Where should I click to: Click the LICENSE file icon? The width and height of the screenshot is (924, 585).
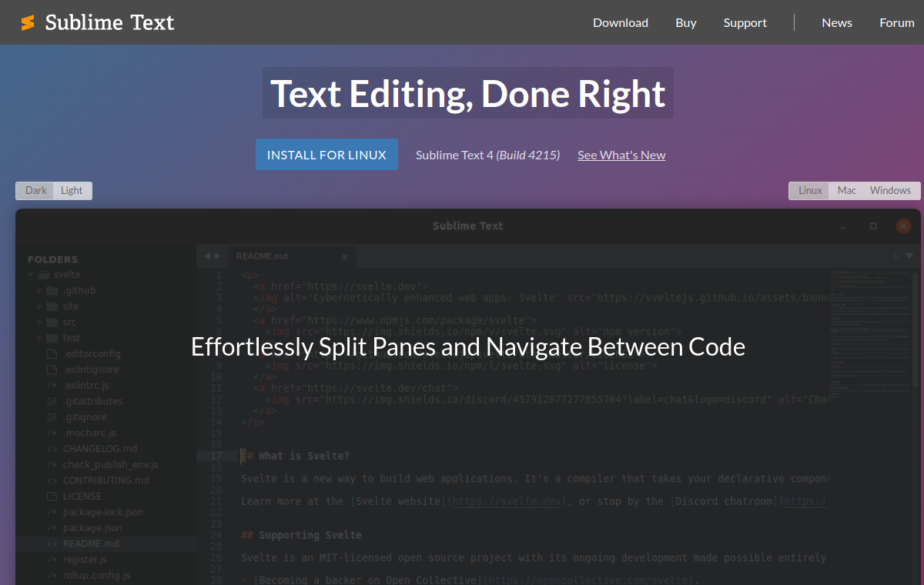(x=52, y=496)
